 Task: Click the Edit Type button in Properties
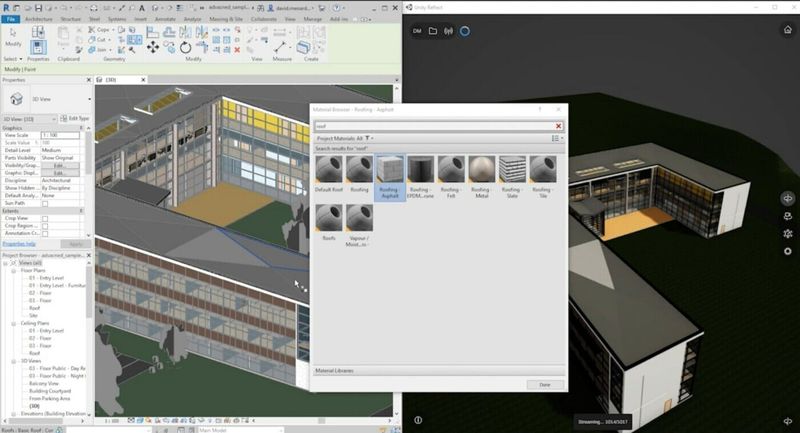(75, 118)
